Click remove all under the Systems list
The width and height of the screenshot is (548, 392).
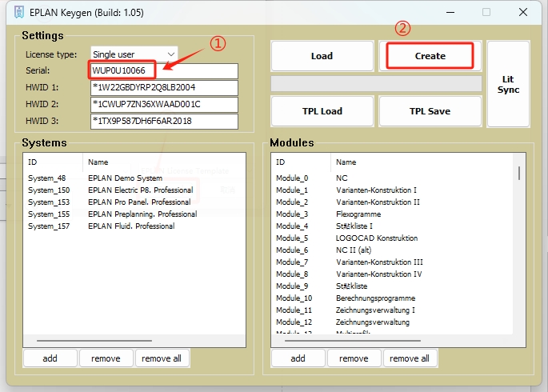162,358
